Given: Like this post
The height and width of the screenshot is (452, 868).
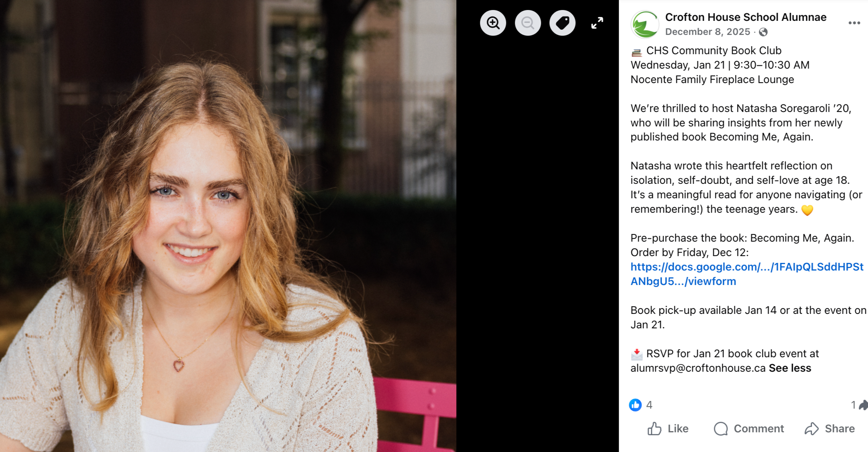Looking at the screenshot, I should pos(668,429).
